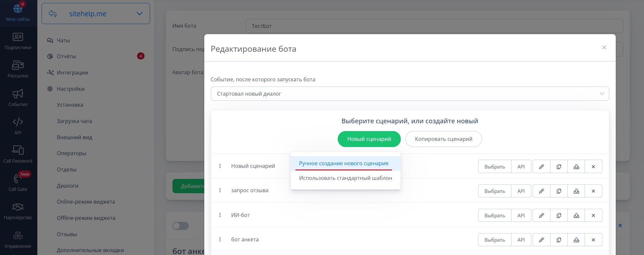The width and height of the screenshot is (644, 255).
Task: Click the download icon for ИИ-бот scenario
Action: 576,215
